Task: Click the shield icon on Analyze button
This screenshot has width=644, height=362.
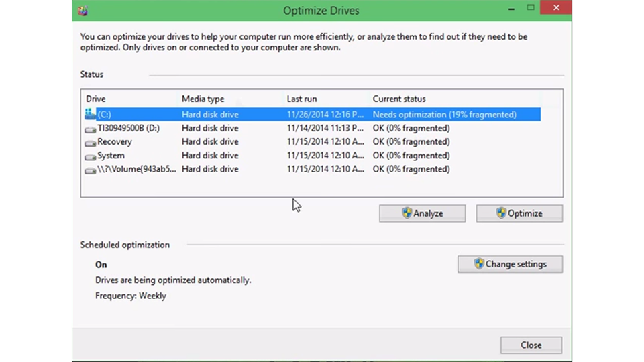Action: [407, 213]
